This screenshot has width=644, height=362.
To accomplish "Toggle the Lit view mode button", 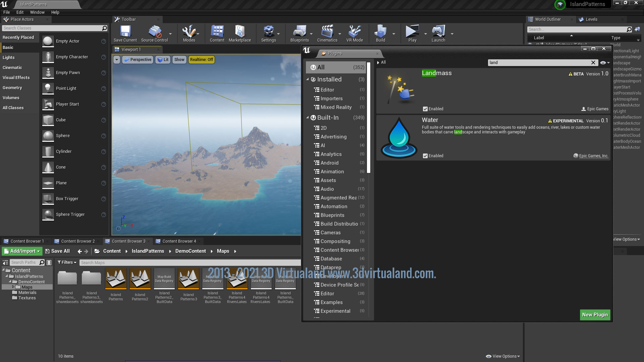I will (163, 60).
